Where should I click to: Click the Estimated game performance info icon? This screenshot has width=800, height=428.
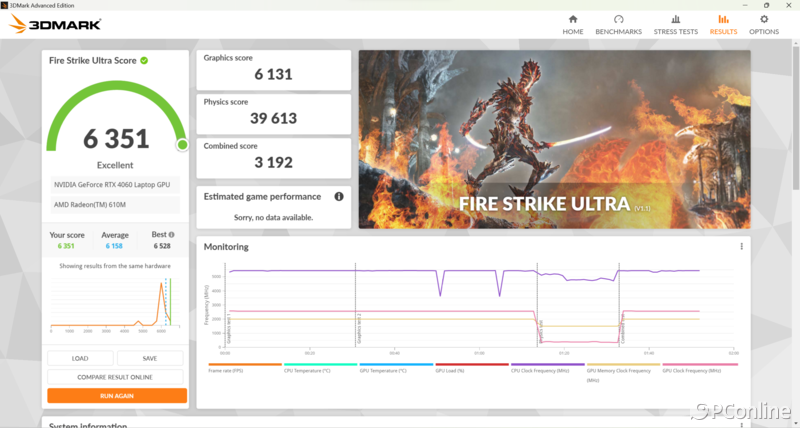click(339, 197)
